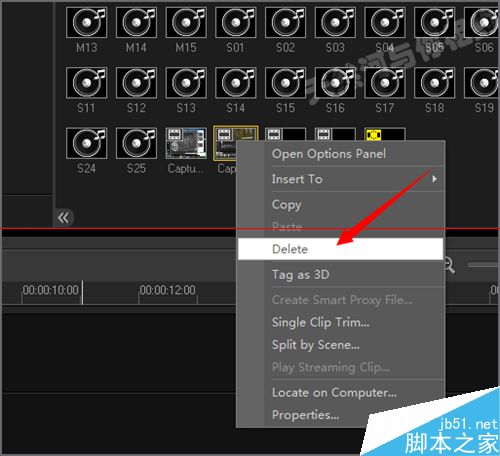Choose Play Streaming Clip... entry

point(341,367)
